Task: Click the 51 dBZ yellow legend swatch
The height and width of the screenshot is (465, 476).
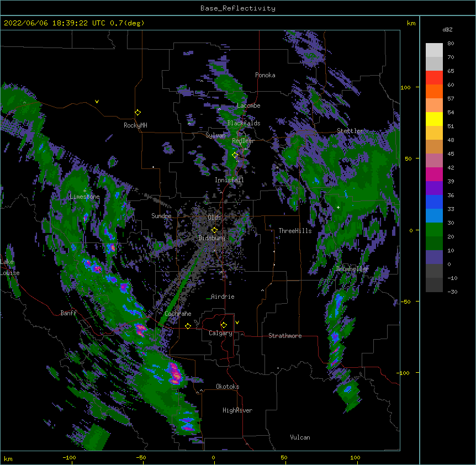Action: (x=434, y=119)
